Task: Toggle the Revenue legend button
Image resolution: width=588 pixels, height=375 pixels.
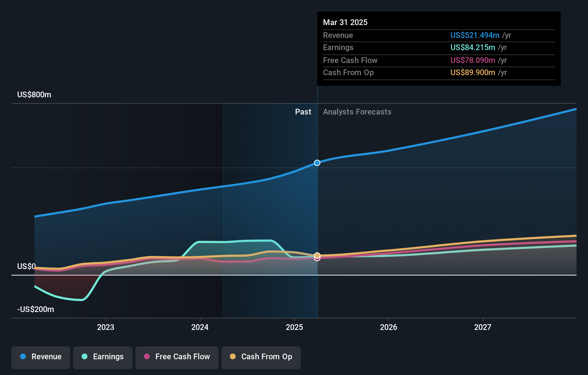Action: (x=41, y=357)
